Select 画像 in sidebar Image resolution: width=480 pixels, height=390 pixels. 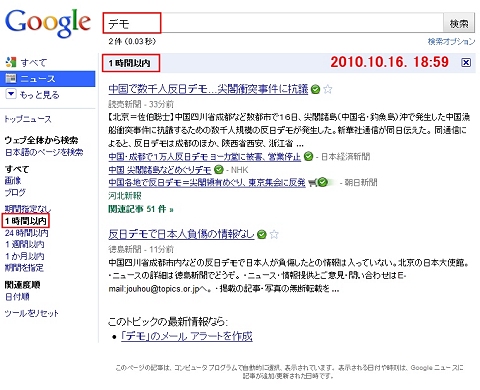(13, 181)
